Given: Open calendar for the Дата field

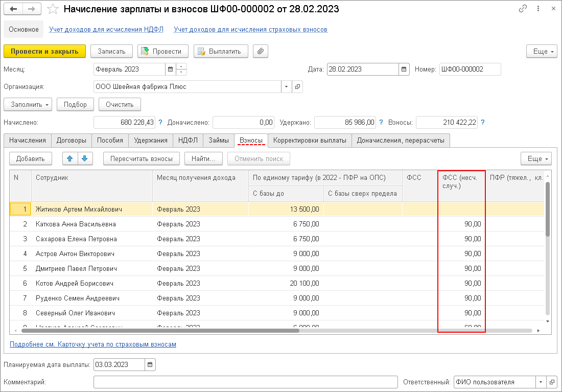Looking at the screenshot, I should point(404,69).
